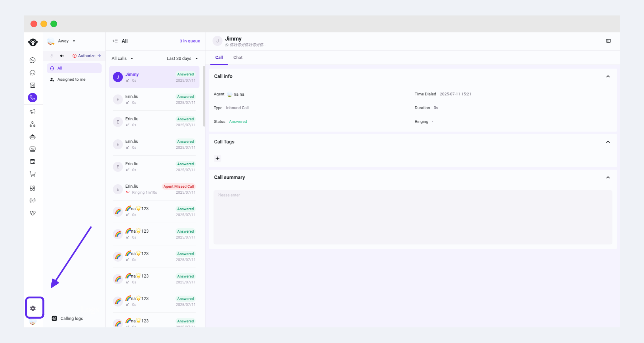The height and width of the screenshot is (343, 644).
Task: Click the developer code icon
Action: 33,200
